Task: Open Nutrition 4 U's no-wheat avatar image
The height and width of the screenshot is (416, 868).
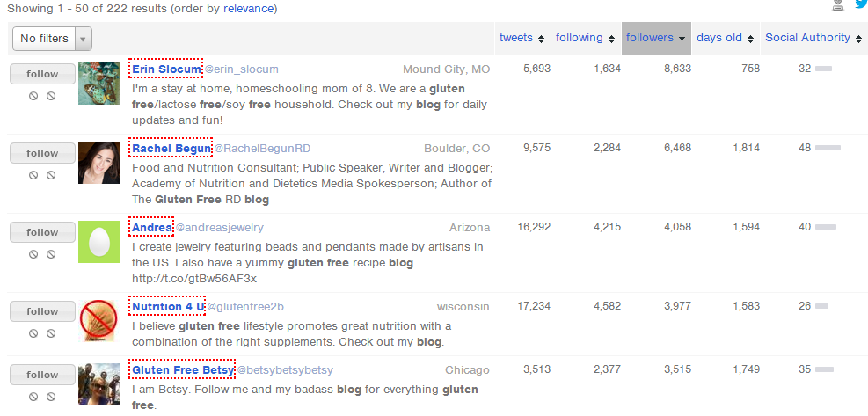Action: coord(99,321)
